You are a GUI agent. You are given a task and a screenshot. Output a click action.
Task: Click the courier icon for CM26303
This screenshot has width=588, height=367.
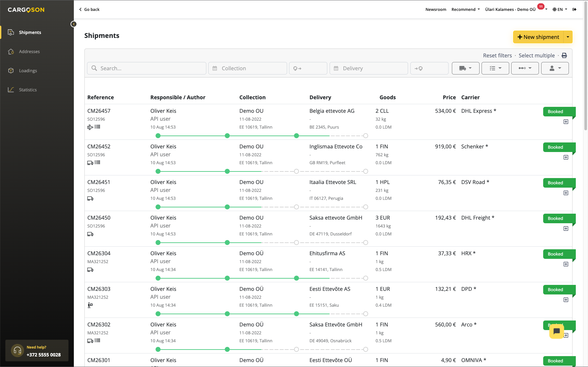[x=90, y=305]
